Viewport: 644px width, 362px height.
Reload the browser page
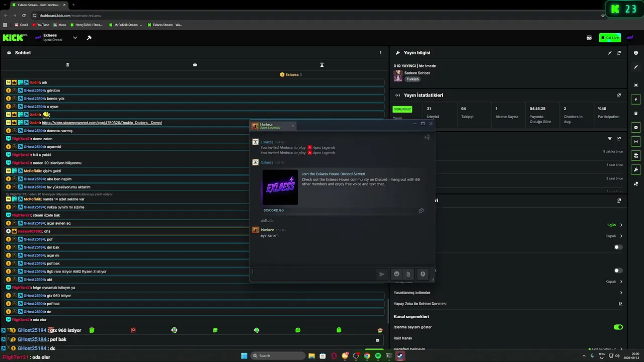pyautogui.click(x=24, y=16)
